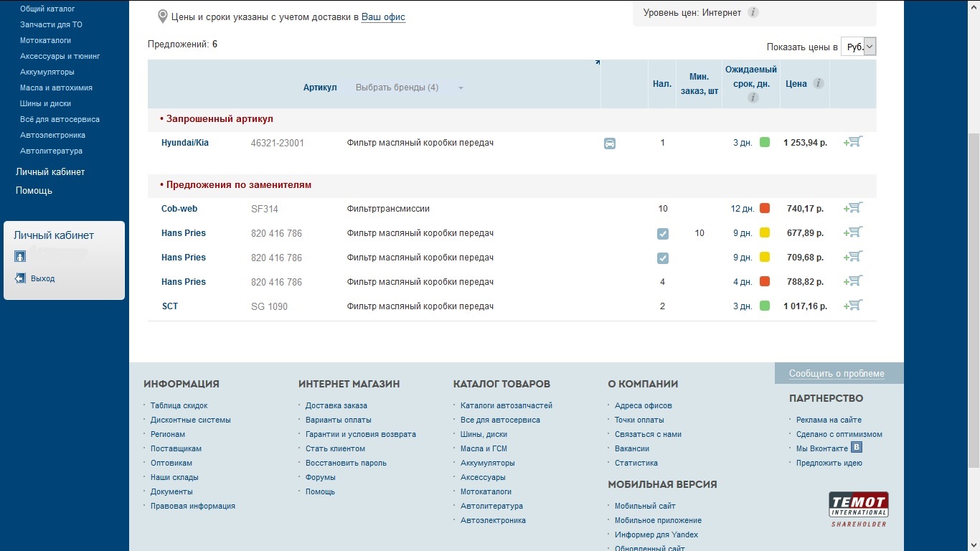Viewport: 980px width, 551px height.
Task: Add the 677,89 р. Hans Pries offer to cart
Action: pos(853,232)
